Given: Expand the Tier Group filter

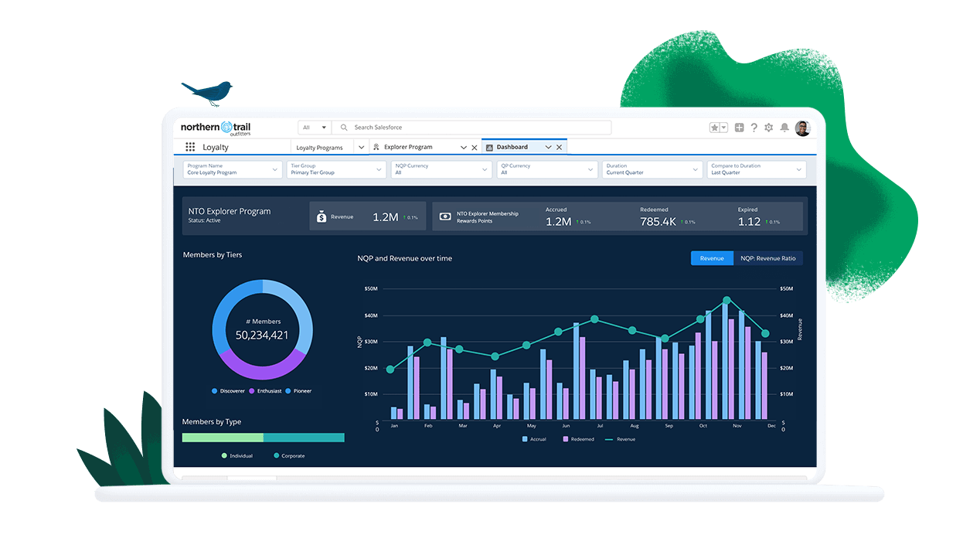Looking at the screenshot, I should [x=336, y=169].
